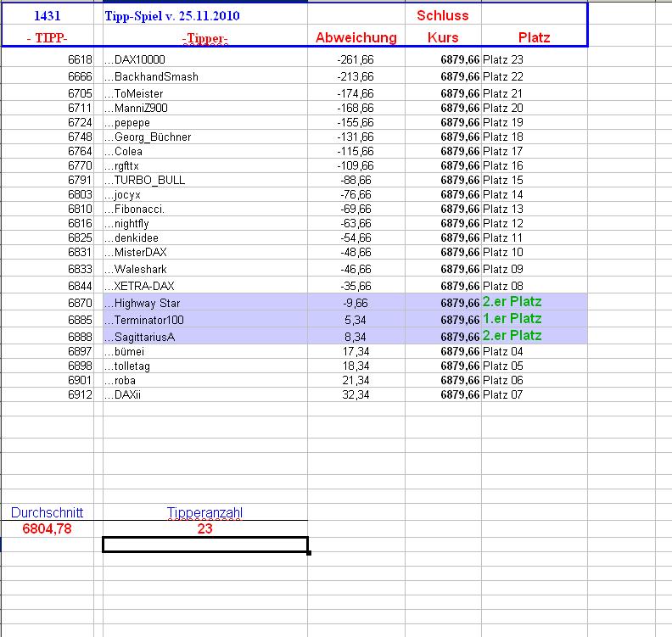Select the cell with tip 6618
Viewport: 672px width, 637px height.
click(48, 59)
